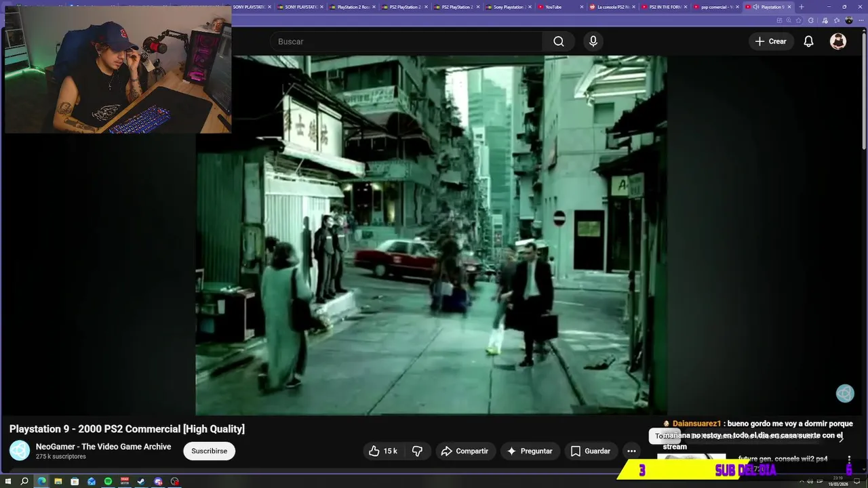868x488 pixels.
Task: Open Spotify from the taskbar
Action: (x=108, y=481)
